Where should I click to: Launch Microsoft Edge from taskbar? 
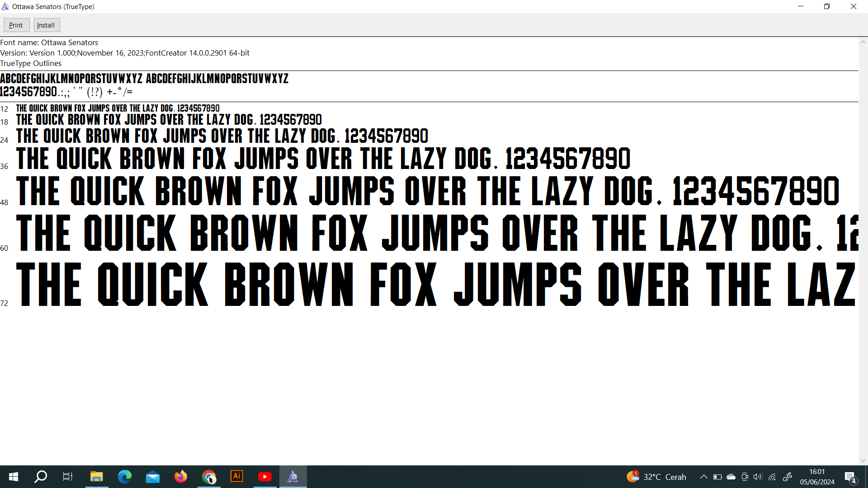point(124,477)
